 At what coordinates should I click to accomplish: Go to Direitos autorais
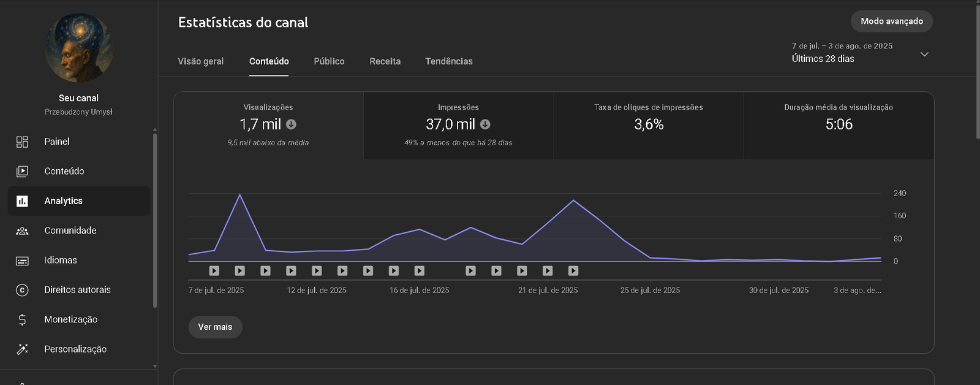(78, 290)
